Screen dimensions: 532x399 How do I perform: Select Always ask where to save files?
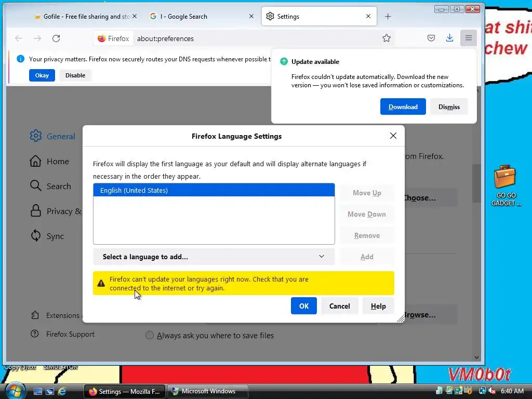pyautogui.click(x=149, y=335)
